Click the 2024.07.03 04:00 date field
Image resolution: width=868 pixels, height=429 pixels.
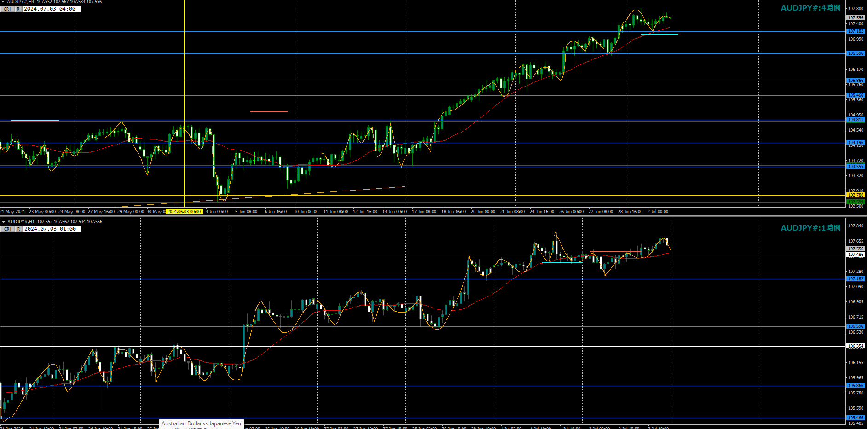click(x=51, y=9)
